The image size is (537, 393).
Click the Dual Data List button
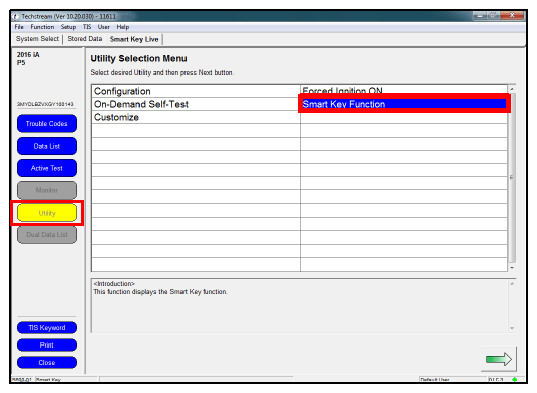point(47,235)
